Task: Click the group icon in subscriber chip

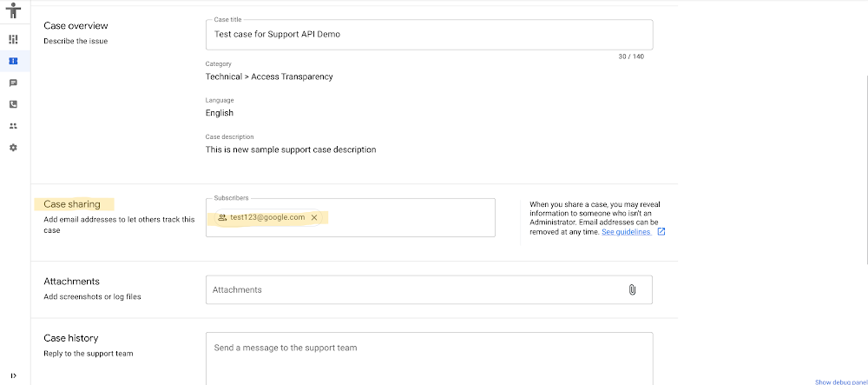Action: [222, 217]
